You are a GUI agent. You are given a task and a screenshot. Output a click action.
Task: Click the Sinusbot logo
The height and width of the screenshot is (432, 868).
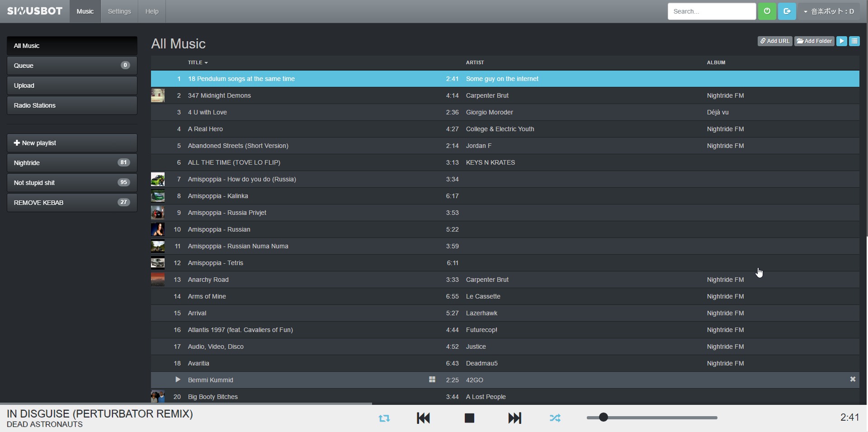[35, 11]
